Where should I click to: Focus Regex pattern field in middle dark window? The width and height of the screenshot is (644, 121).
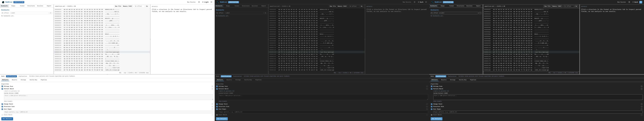[x=323, y=112]
